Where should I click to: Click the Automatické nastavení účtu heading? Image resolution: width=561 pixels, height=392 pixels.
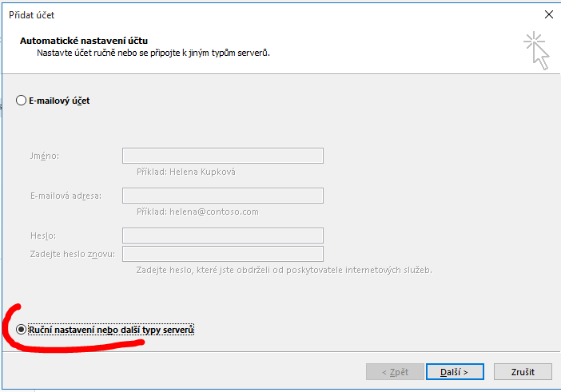(84, 41)
